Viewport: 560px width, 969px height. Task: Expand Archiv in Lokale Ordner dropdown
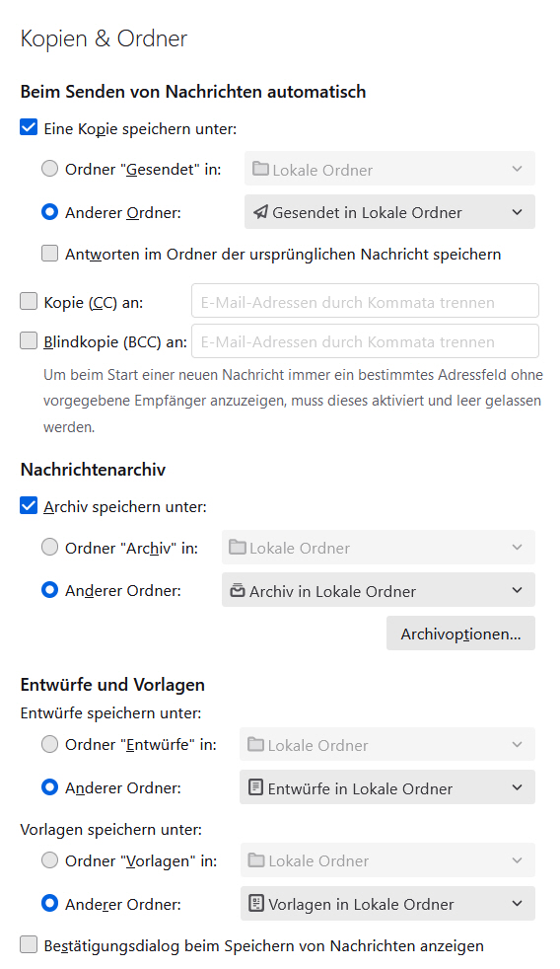(379, 590)
